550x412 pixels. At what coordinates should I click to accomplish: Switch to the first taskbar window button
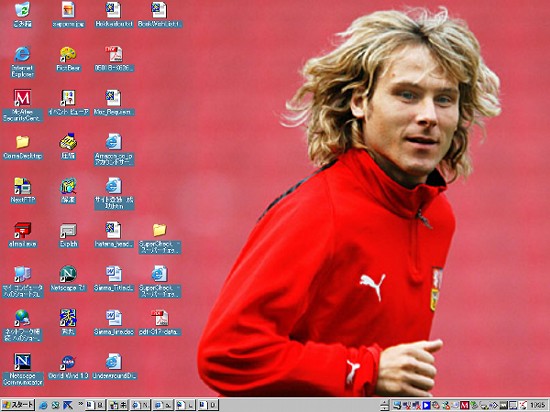tap(95, 405)
